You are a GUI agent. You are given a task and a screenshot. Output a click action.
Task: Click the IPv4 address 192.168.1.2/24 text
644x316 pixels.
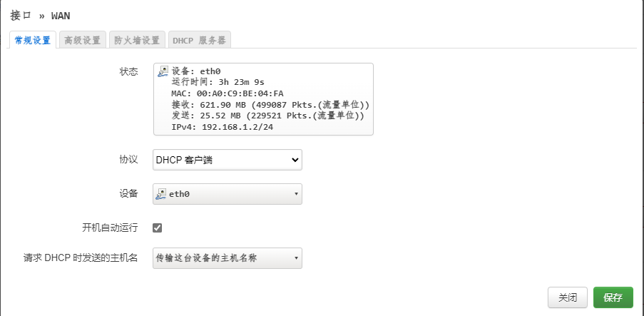click(222, 127)
